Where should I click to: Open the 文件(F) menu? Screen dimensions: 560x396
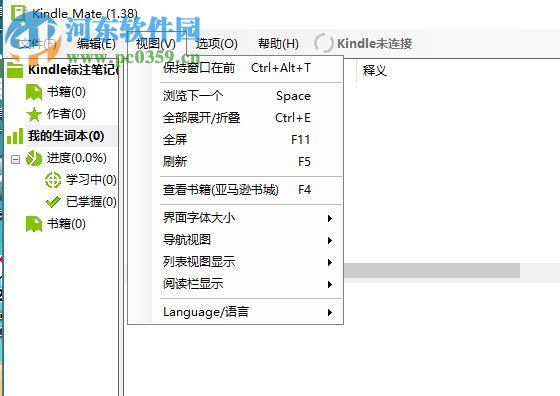point(38,44)
